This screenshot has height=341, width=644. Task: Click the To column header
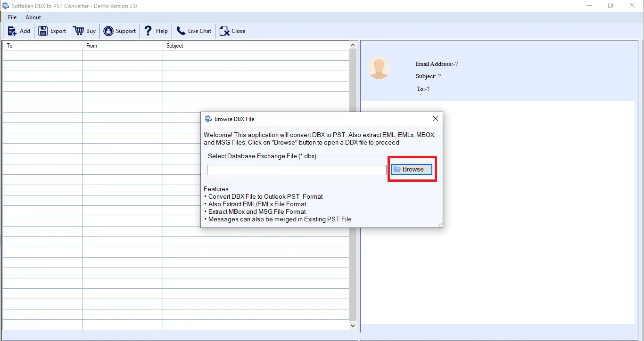pyautogui.click(x=42, y=46)
